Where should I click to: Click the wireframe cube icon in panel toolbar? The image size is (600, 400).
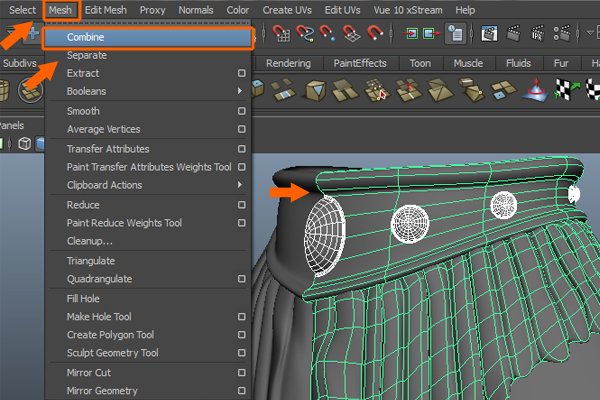tap(24, 144)
